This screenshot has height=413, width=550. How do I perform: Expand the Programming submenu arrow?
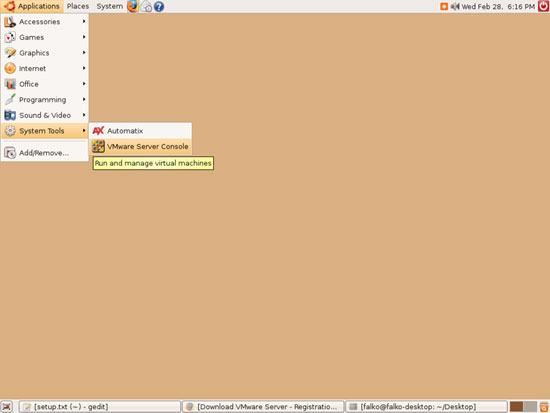(84, 99)
